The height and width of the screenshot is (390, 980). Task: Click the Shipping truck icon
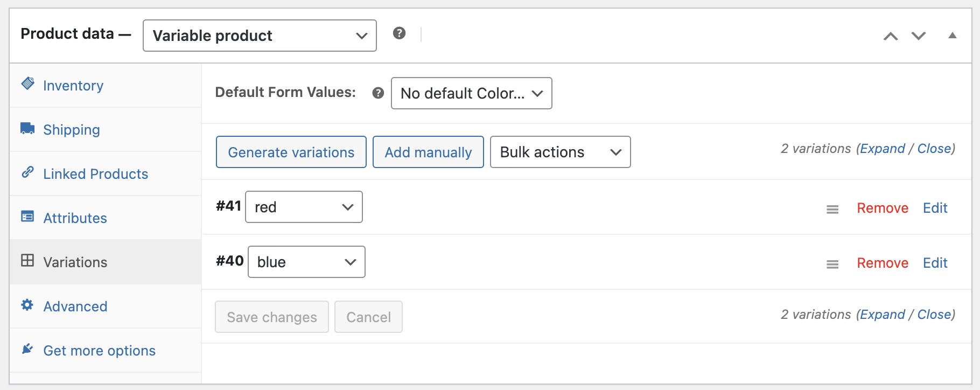coord(27,128)
